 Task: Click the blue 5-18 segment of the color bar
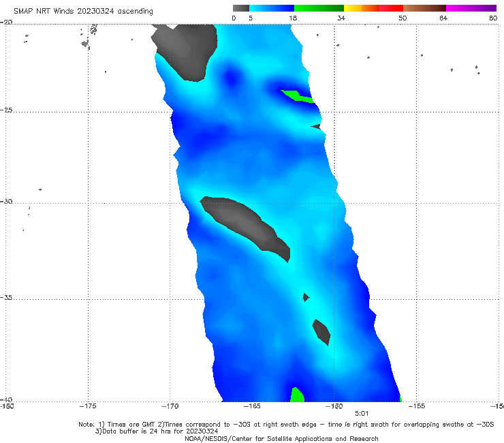[x=272, y=8]
